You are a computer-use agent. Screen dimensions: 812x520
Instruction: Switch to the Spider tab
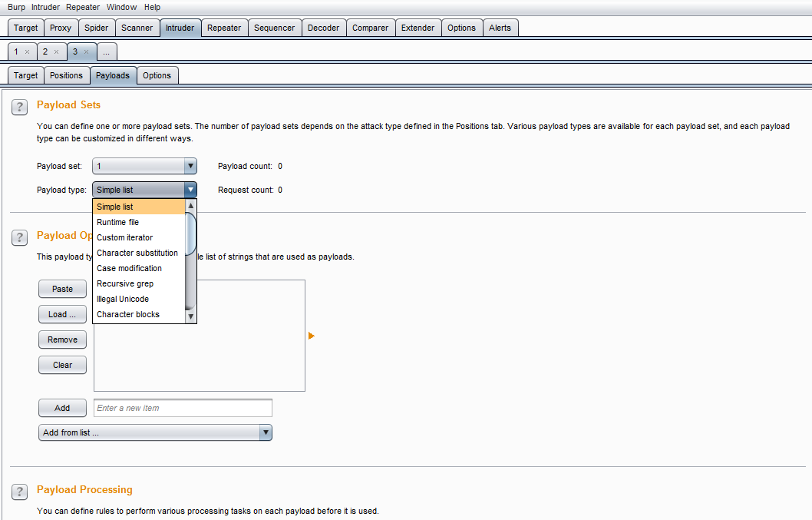click(x=97, y=28)
